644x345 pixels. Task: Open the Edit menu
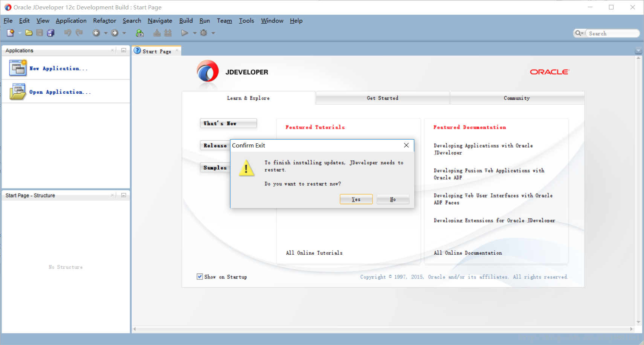(x=24, y=21)
